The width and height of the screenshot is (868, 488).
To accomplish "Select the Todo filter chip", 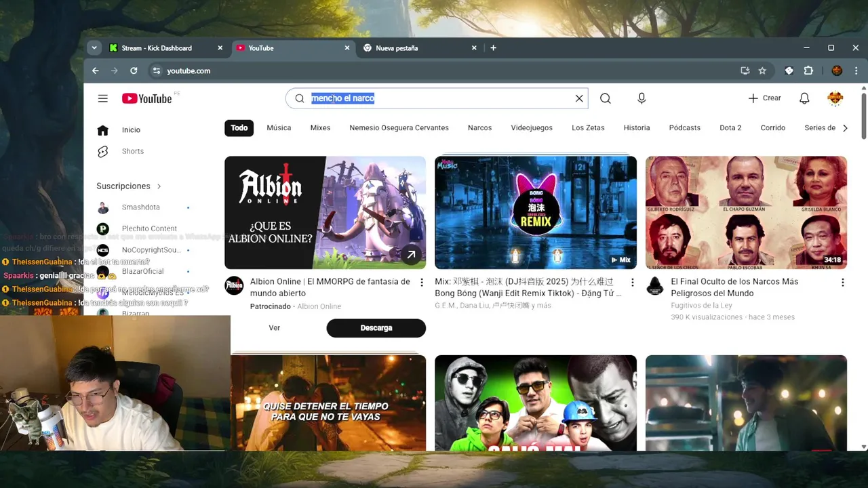I will [x=239, y=128].
